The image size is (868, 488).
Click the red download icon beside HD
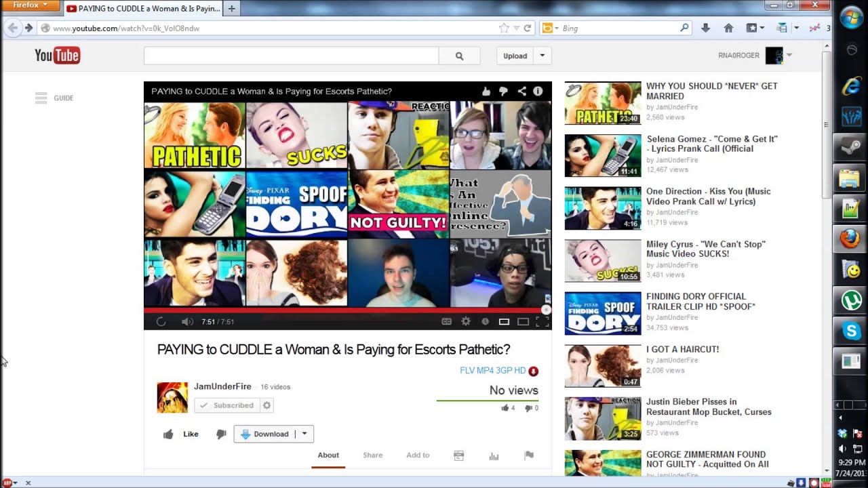533,371
